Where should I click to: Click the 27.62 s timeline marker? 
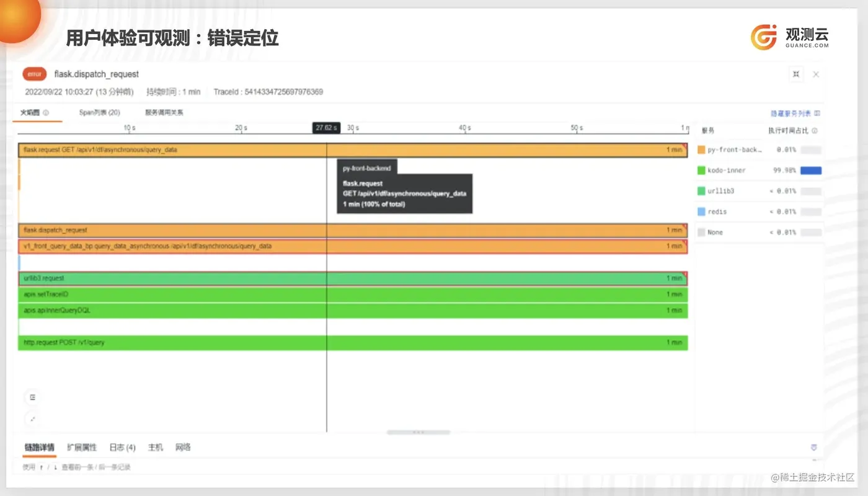click(x=326, y=128)
